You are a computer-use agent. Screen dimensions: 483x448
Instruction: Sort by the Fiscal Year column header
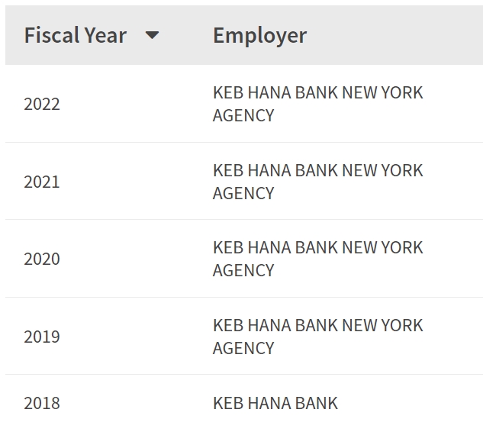(x=75, y=35)
